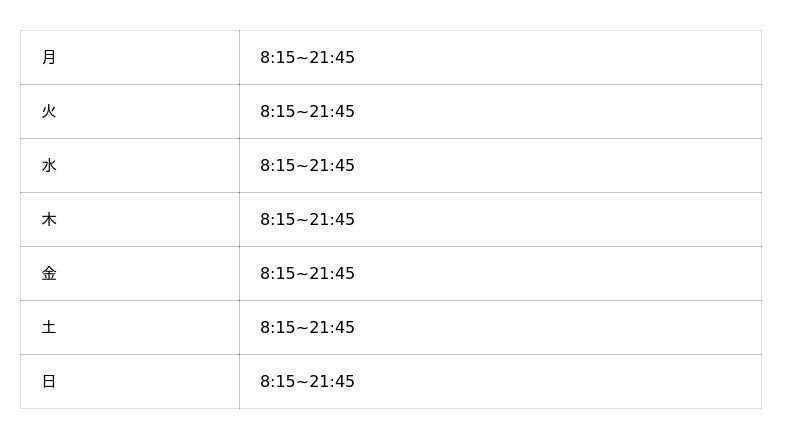Click the 火 (Tuesday) day label
800x439 pixels.
(49, 112)
